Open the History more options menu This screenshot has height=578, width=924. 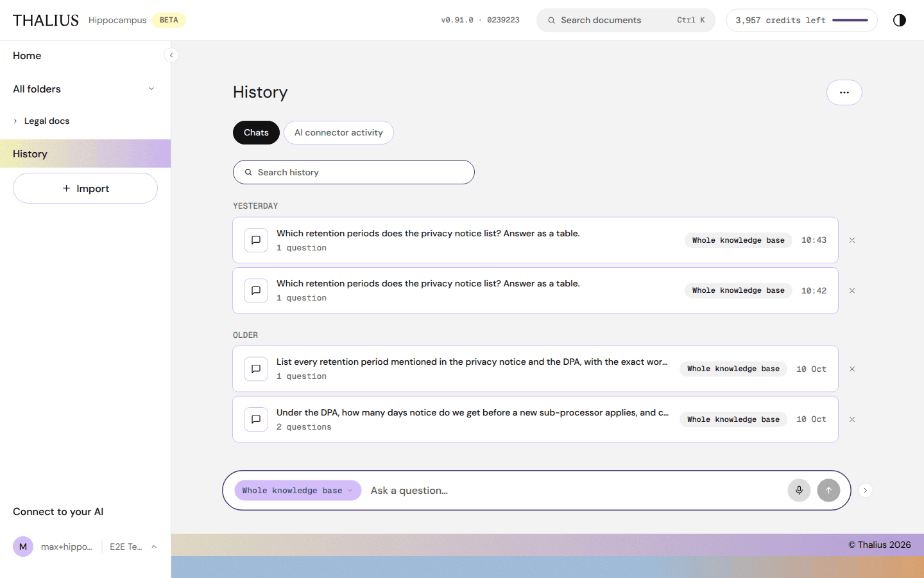coord(844,92)
